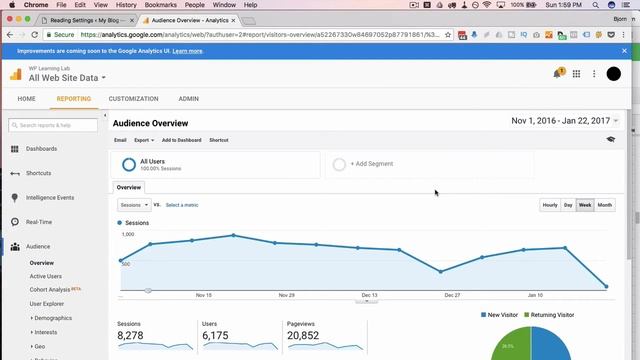
Task: Click the graduation cap education icon
Action: click(x=611, y=140)
